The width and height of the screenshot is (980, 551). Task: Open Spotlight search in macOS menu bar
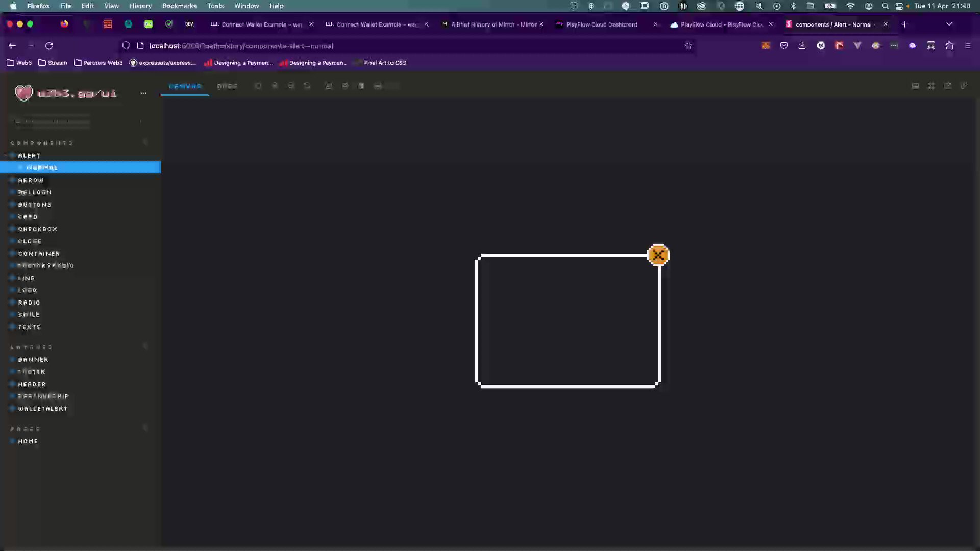pyautogui.click(x=885, y=6)
